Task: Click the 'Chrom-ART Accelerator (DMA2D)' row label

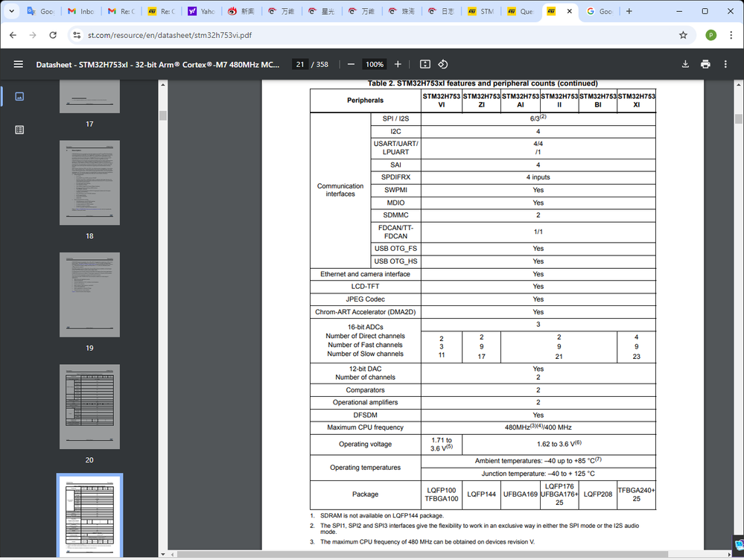Action: point(366,312)
